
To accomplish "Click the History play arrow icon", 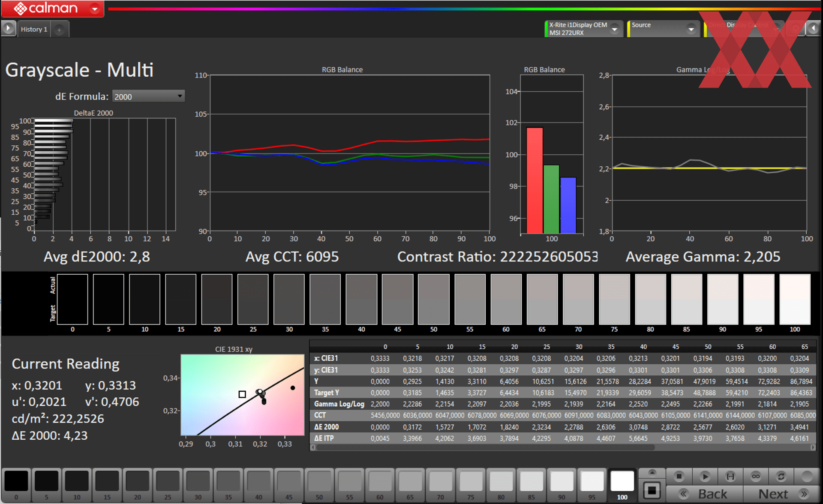I will (8, 29).
